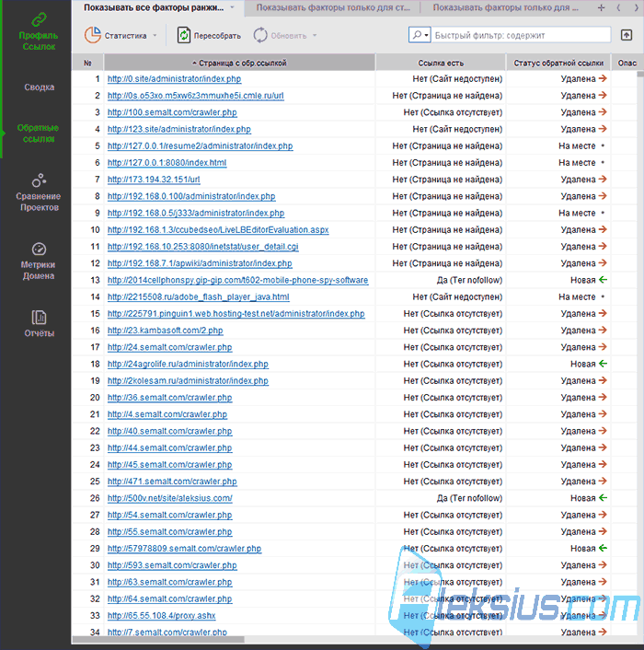644x650 pixels.
Task: Select Сводка in the sidebar
Action: coord(39,87)
